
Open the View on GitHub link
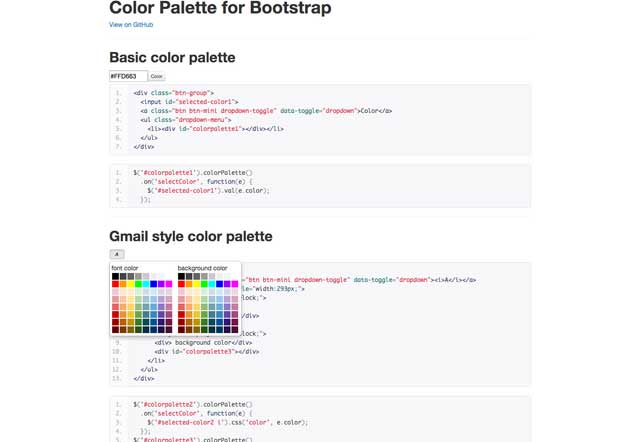click(x=130, y=24)
